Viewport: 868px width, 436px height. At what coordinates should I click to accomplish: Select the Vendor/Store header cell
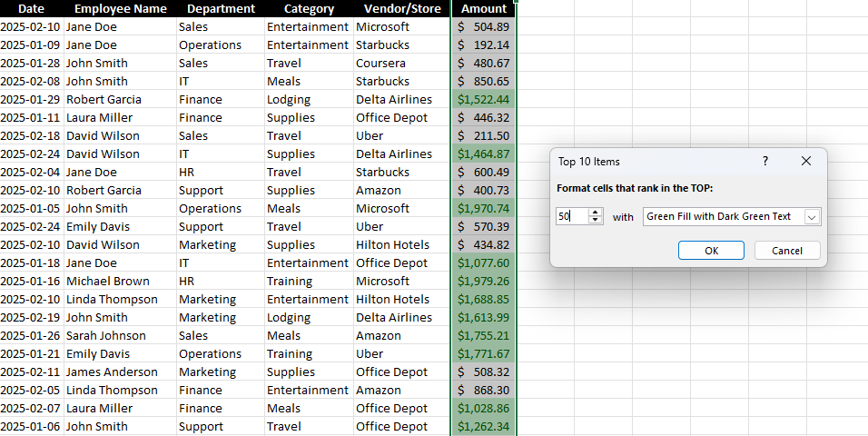[x=402, y=8]
